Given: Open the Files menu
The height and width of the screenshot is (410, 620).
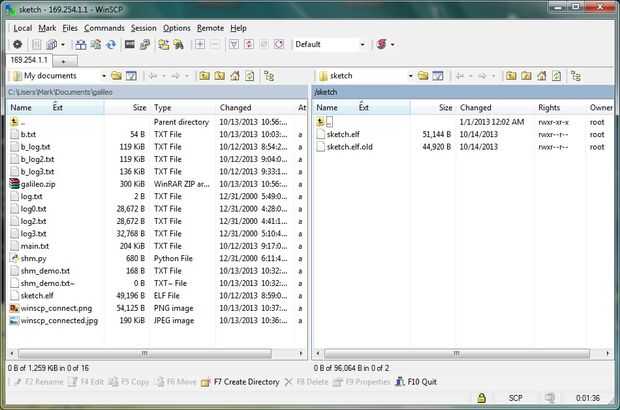Looking at the screenshot, I should (70, 28).
